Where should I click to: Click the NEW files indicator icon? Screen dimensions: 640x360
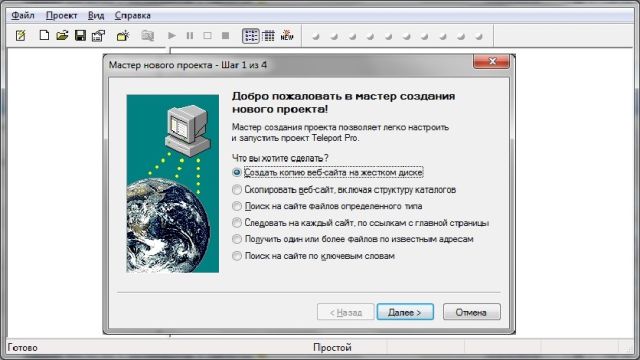pos(287,36)
